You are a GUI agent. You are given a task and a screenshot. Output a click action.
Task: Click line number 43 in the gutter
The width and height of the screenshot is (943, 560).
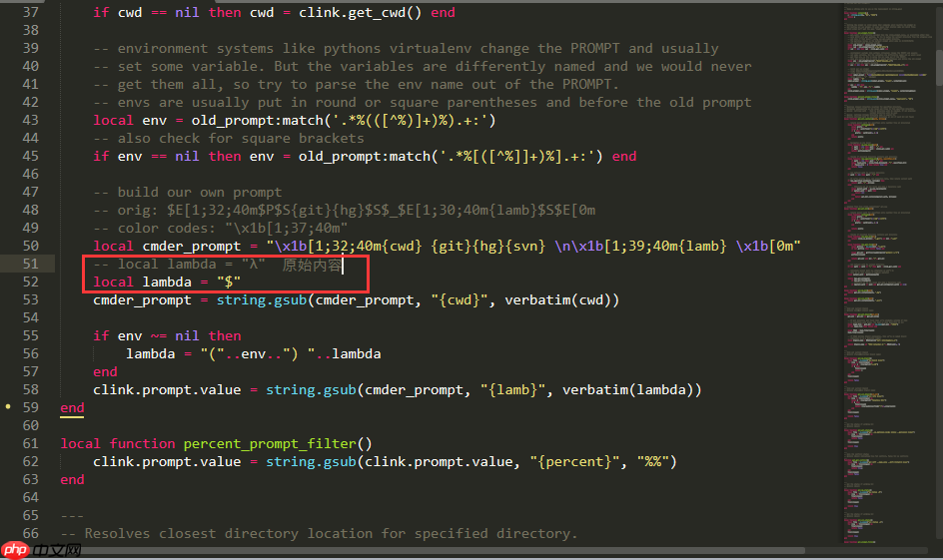pyautogui.click(x=31, y=120)
